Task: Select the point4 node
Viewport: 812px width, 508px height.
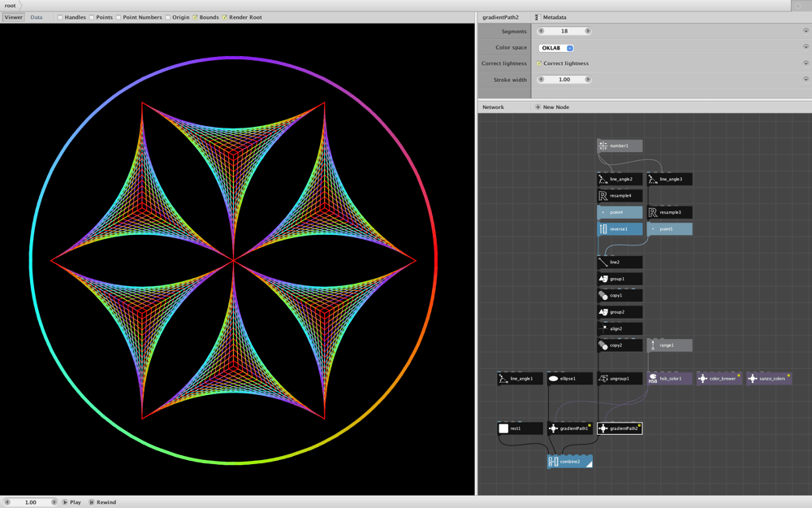Action: pyautogui.click(x=620, y=212)
